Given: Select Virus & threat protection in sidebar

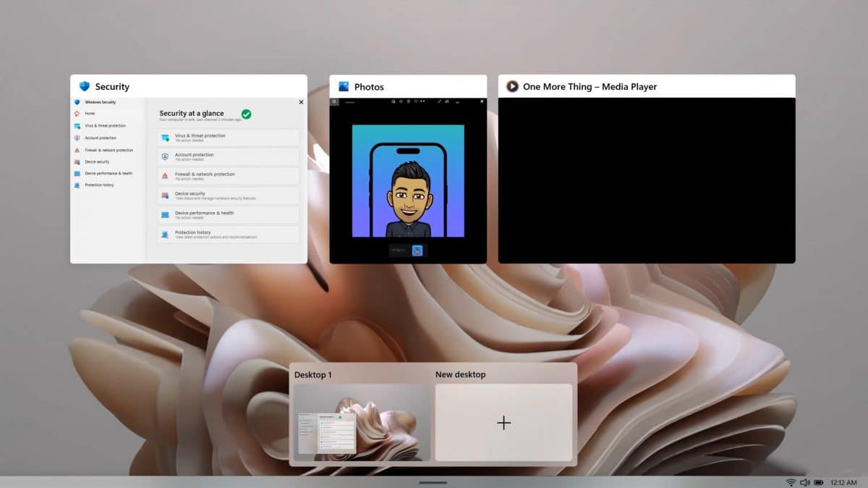Looking at the screenshot, I should 104,126.
